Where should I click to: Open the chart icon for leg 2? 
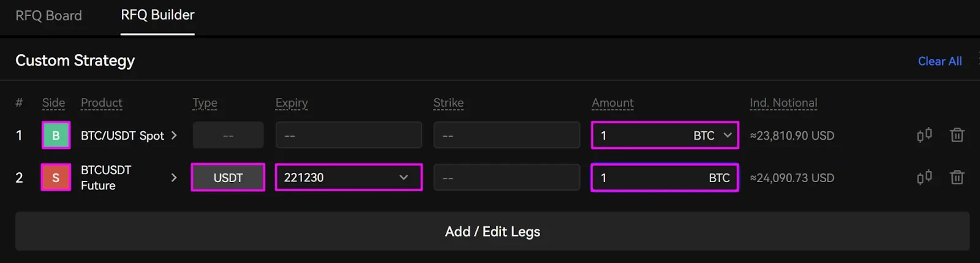pyautogui.click(x=924, y=177)
